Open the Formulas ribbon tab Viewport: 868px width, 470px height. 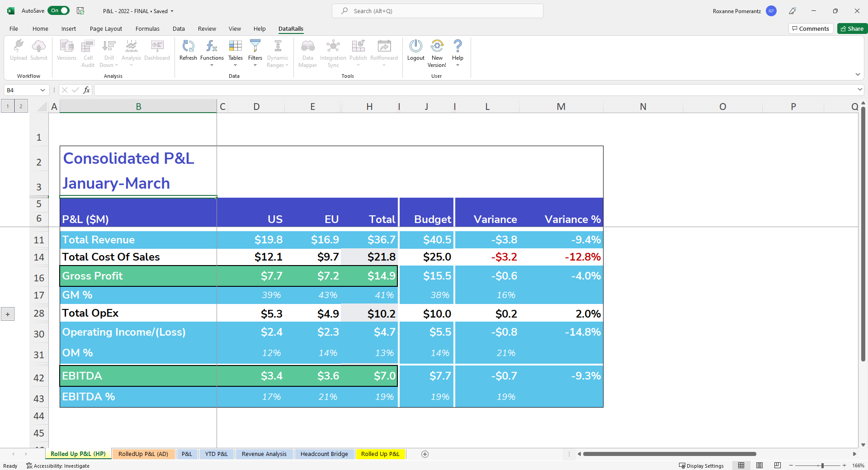click(x=147, y=28)
